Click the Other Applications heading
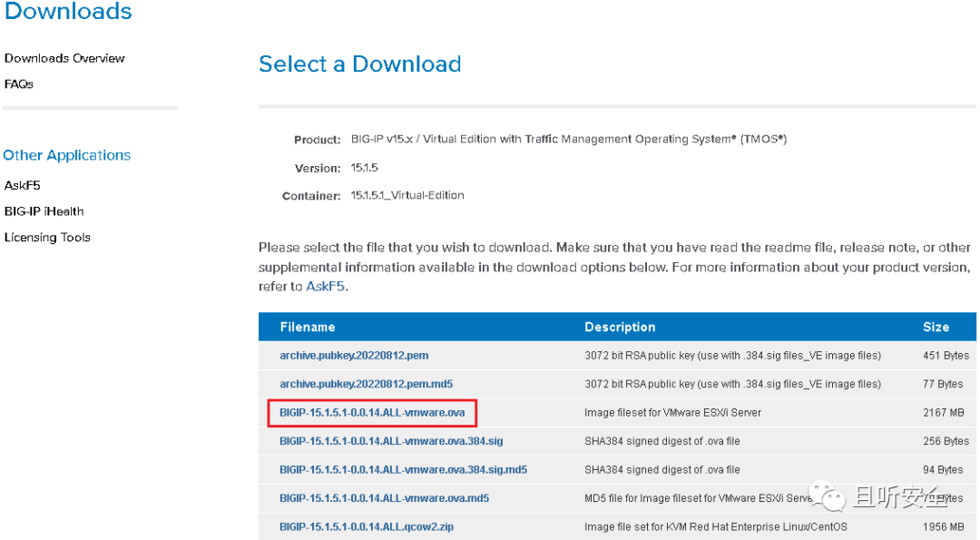The height and width of the screenshot is (540, 980). coord(67,155)
